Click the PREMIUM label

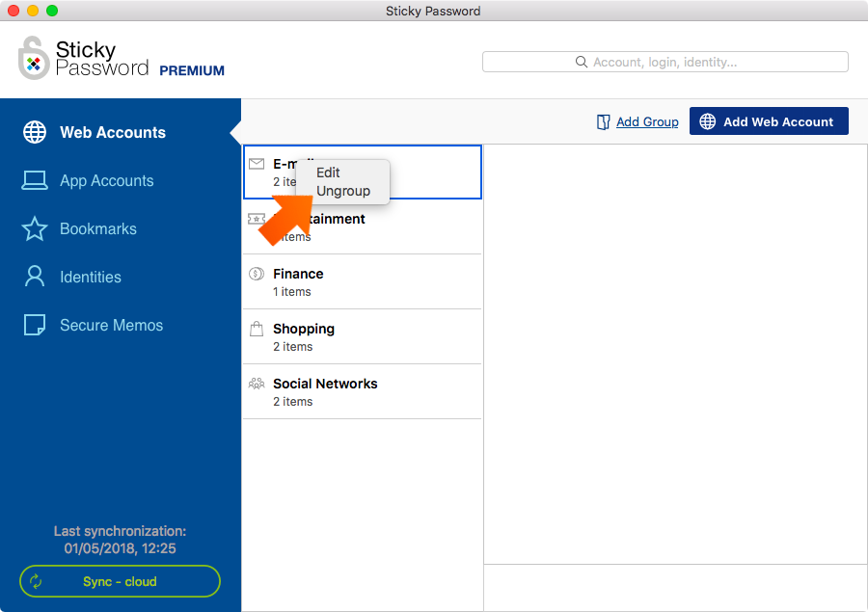[x=192, y=70]
